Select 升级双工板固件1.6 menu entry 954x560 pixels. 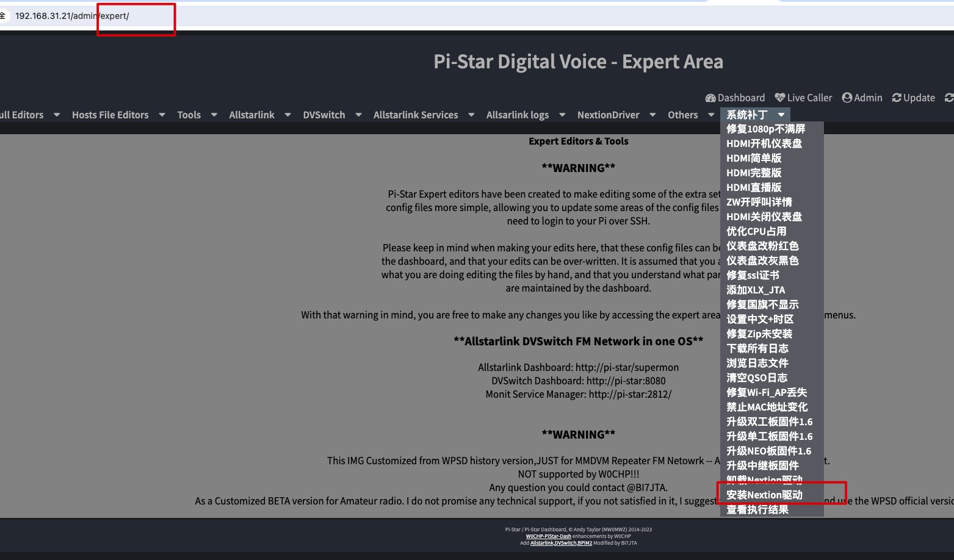(x=770, y=422)
